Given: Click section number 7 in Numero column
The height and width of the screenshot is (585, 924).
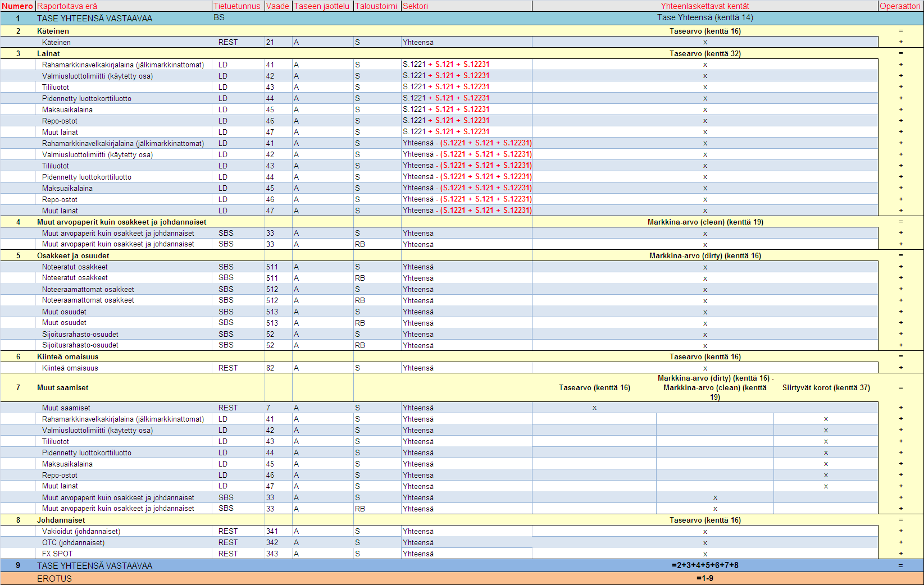Looking at the screenshot, I should click(x=18, y=387).
